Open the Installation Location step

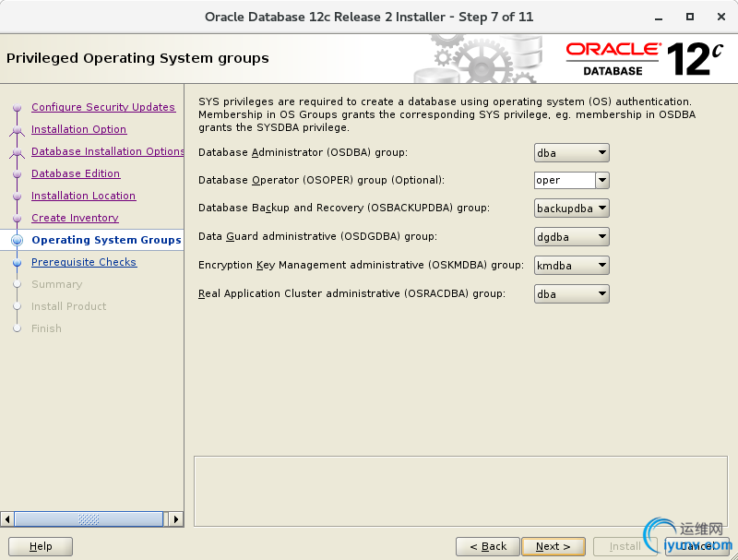pyautogui.click(x=83, y=196)
